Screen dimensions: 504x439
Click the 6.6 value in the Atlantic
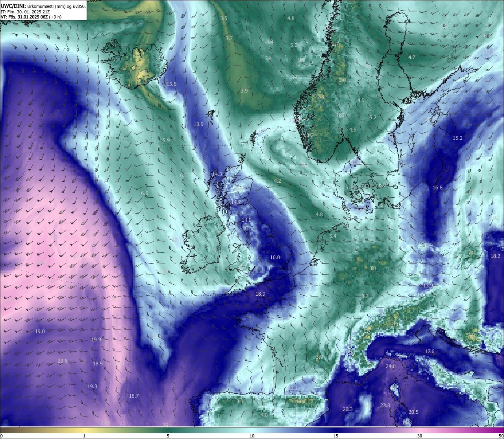pyautogui.click(x=145, y=193)
